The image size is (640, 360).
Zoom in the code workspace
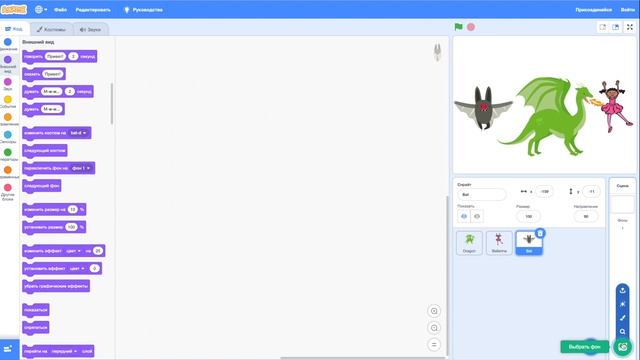click(434, 311)
